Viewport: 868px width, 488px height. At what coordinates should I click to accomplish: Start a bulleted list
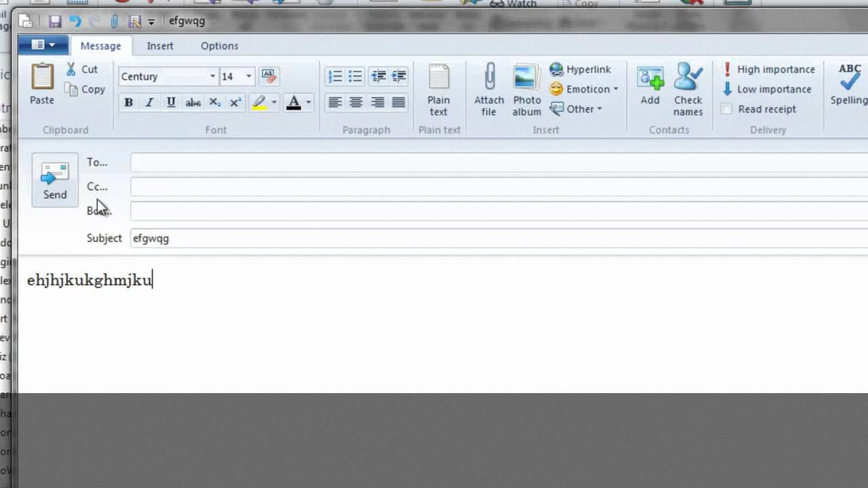coord(355,77)
